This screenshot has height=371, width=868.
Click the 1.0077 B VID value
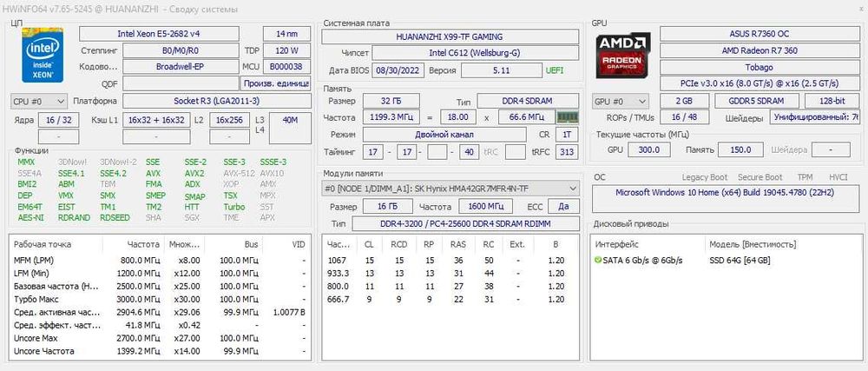(290, 312)
